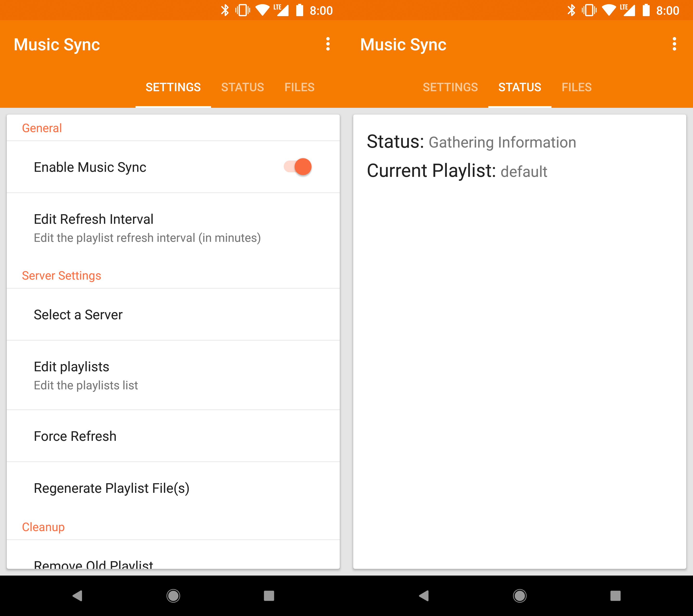Switch to SETTINGS tab on right screen
Viewport: 693px width, 616px height.
tap(450, 87)
